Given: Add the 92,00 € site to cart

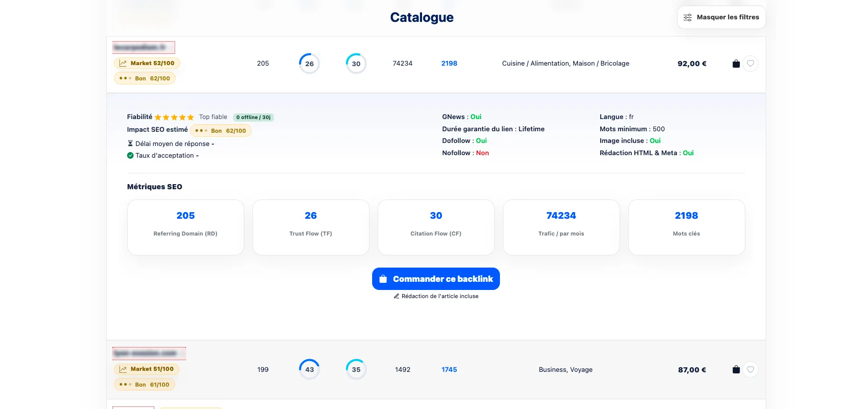Looking at the screenshot, I should click(736, 64).
